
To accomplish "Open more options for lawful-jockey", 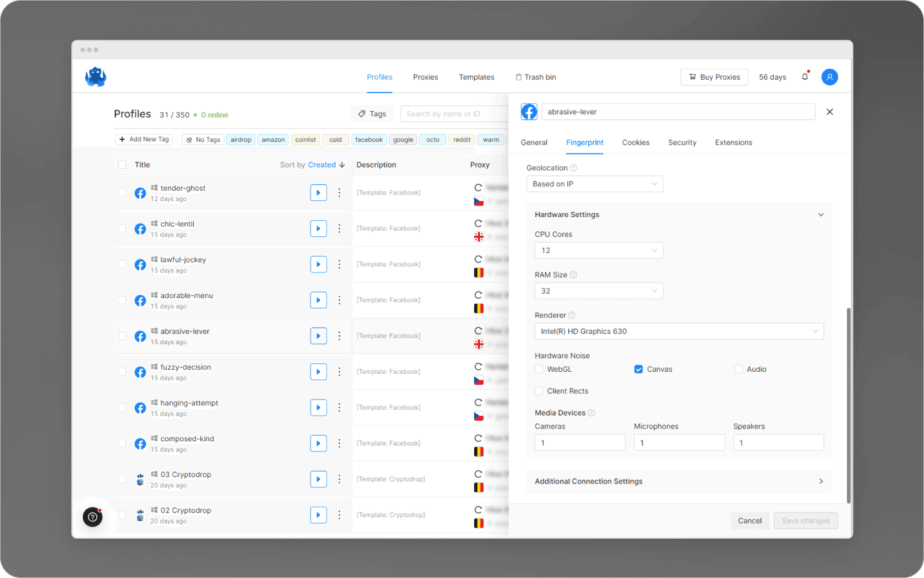I will click(339, 265).
